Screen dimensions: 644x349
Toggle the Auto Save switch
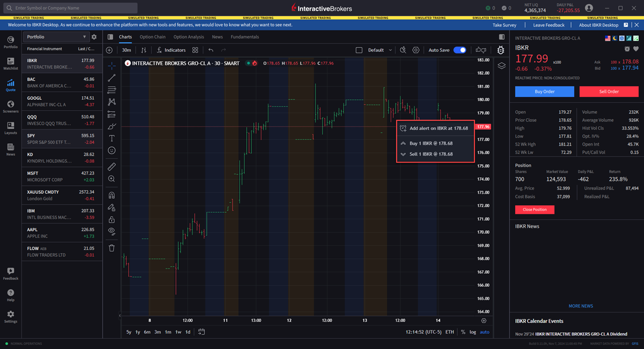point(460,50)
